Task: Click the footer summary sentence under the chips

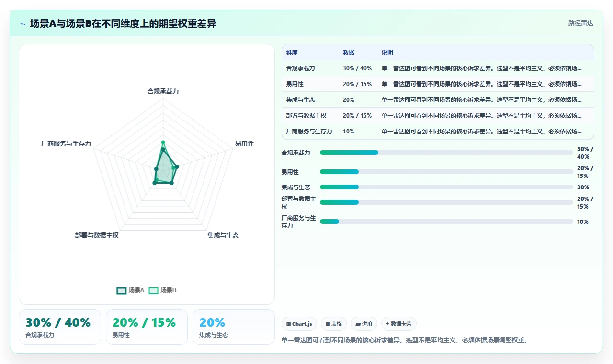Action: (404, 340)
